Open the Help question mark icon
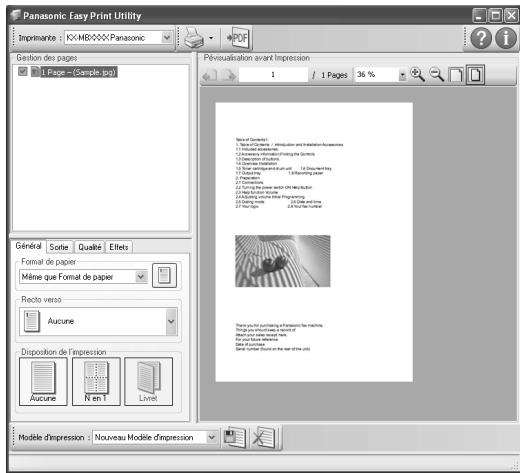 pyautogui.click(x=481, y=38)
